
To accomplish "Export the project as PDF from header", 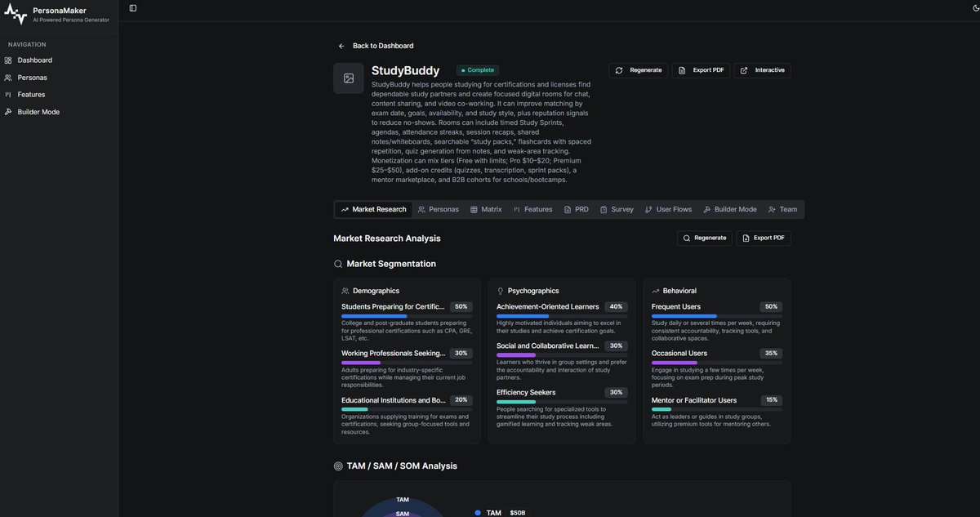I will pos(701,70).
